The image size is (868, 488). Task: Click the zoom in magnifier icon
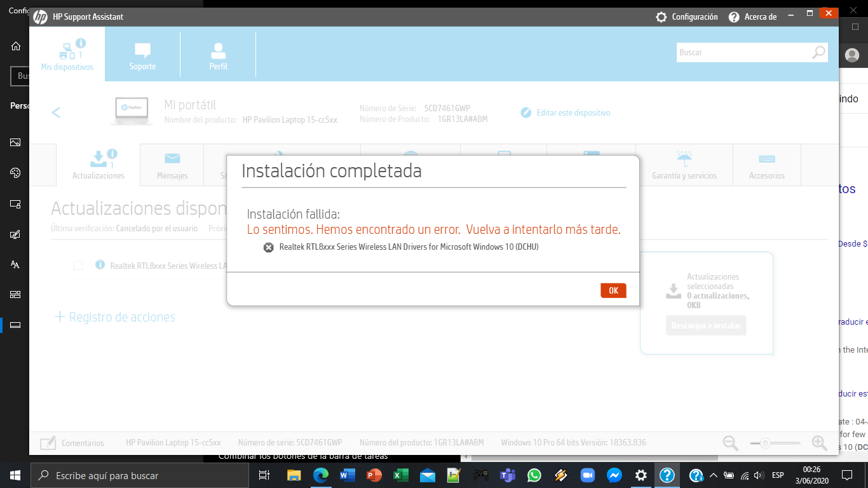click(819, 443)
